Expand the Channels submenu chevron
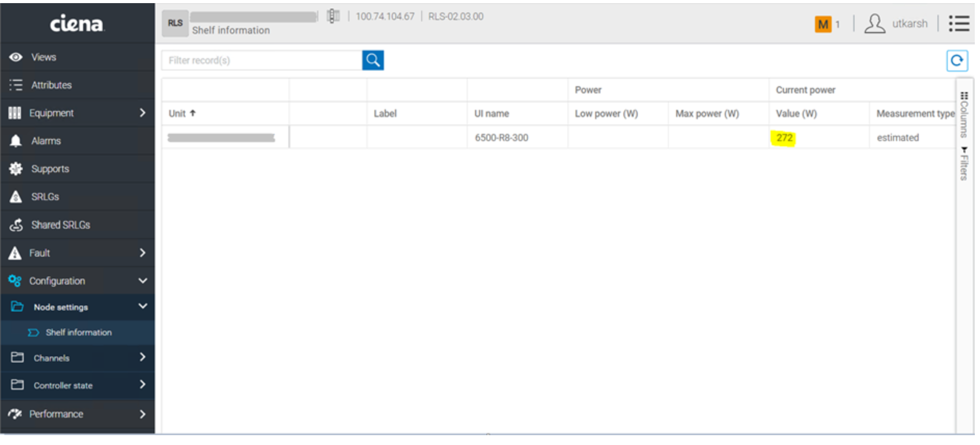Screen dimensions: 980x445 [143, 357]
